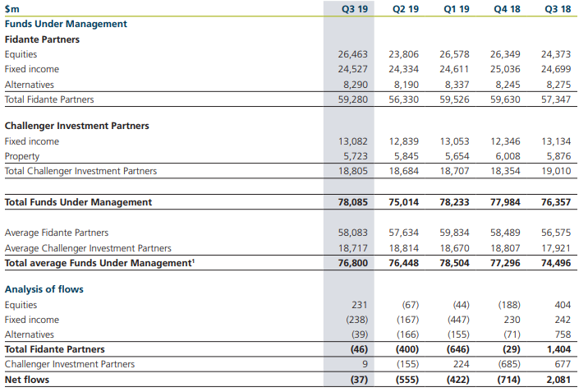Select Alternatives flow value (39)
This screenshot has height=392, width=588.
coord(360,334)
